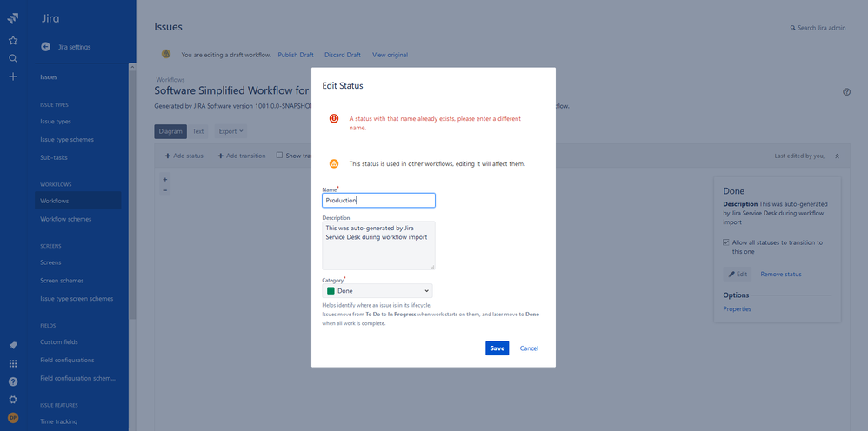Click Edit button in Done panel
The height and width of the screenshot is (431, 868).
point(738,274)
